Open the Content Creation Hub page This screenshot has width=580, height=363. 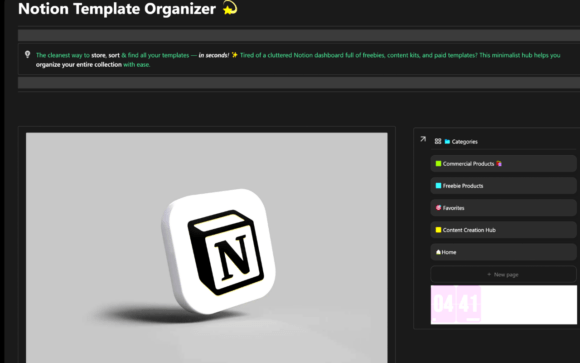503,230
